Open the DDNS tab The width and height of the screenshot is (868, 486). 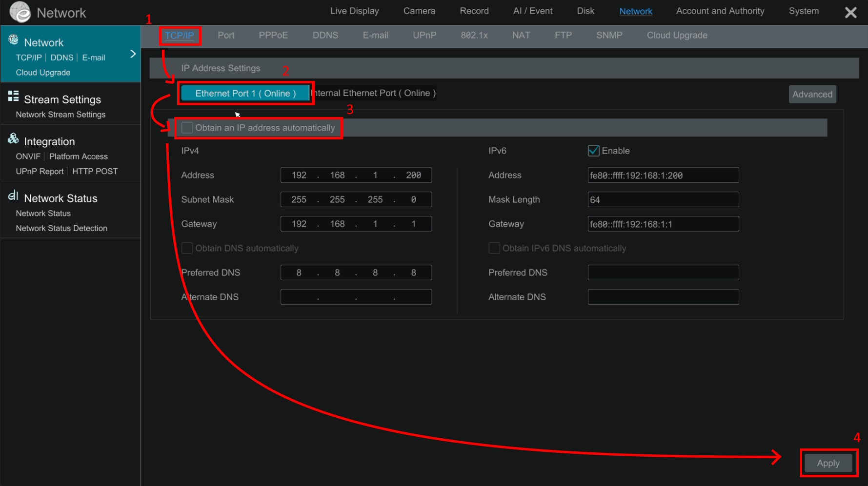point(325,36)
